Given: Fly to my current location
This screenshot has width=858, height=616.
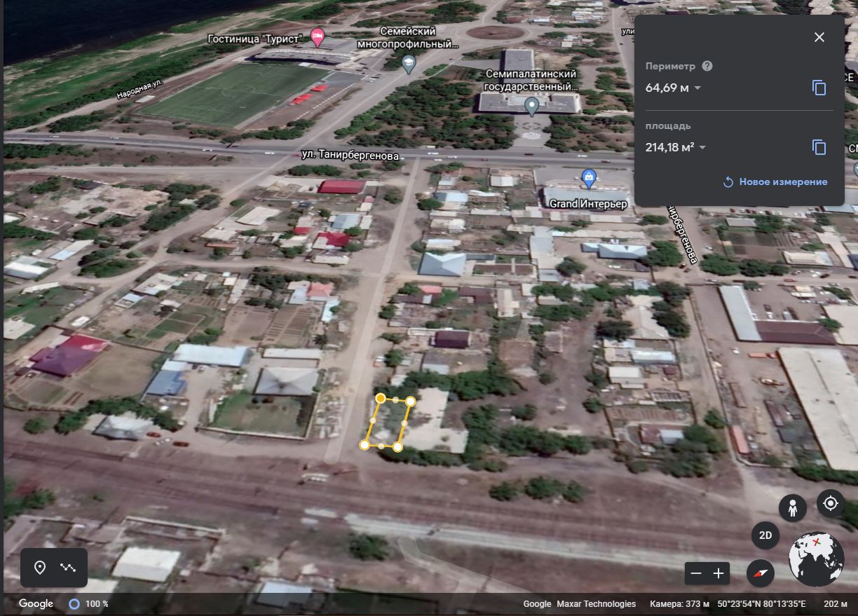Looking at the screenshot, I should pyautogui.click(x=831, y=503).
